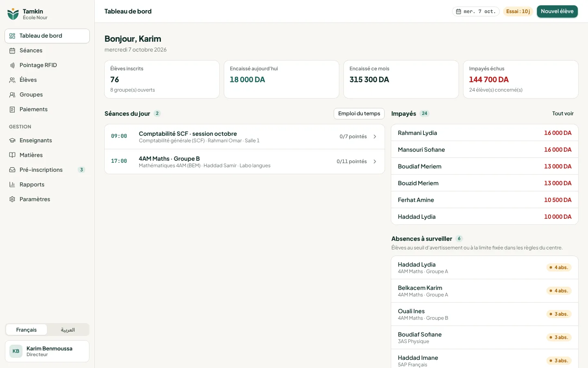Open Séances in the sidebar
The width and height of the screenshot is (588, 368).
pos(47,51)
